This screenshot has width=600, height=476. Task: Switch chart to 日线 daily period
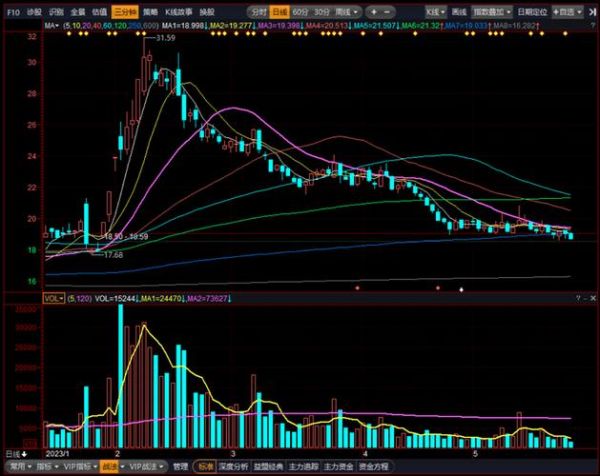pyautogui.click(x=282, y=11)
